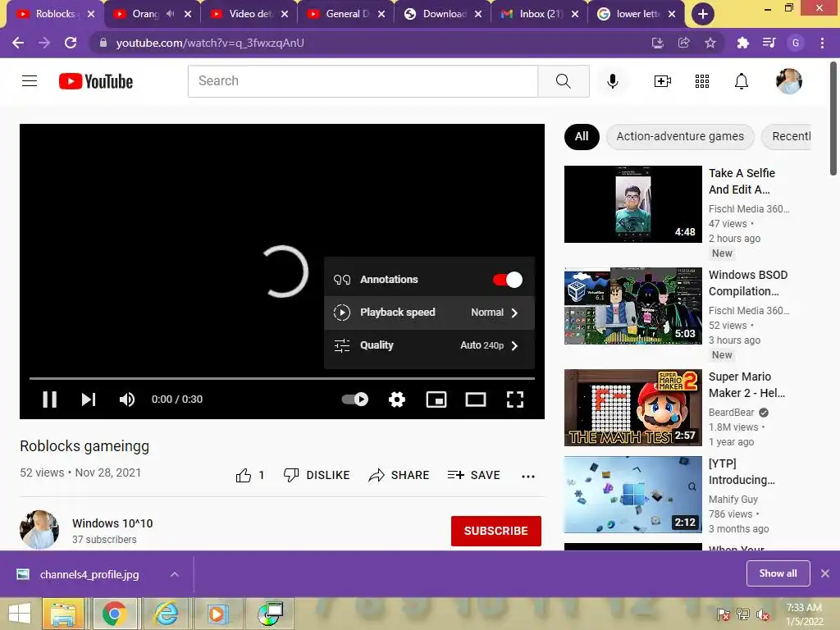Pause the video

50,399
